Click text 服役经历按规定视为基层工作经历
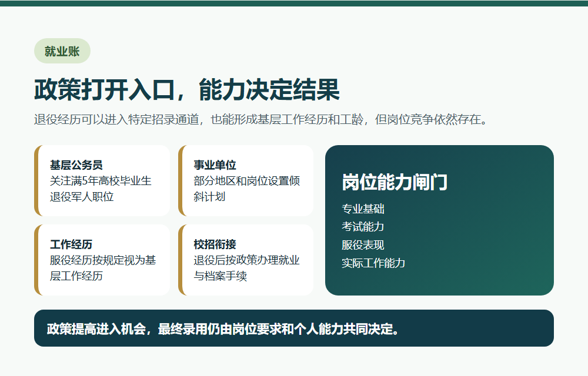588x376 pixels. click(103, 268)
